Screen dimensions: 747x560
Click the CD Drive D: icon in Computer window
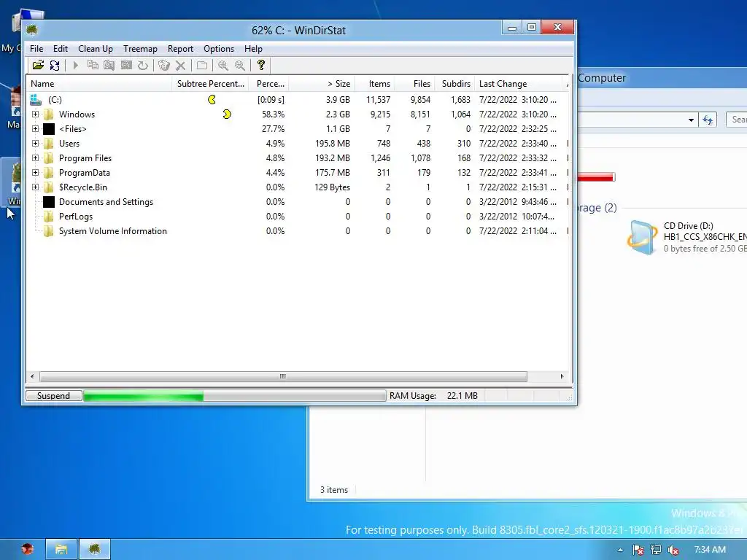tap(642, 237)
